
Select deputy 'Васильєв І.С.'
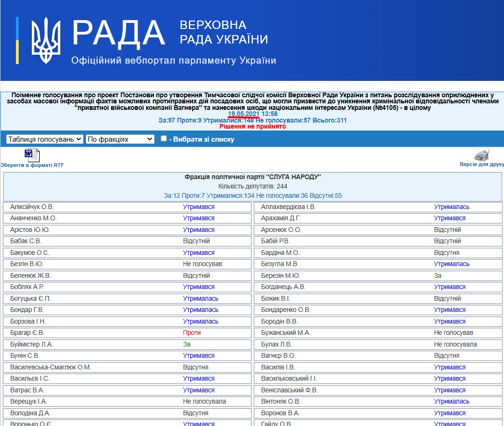coord(29,378)
